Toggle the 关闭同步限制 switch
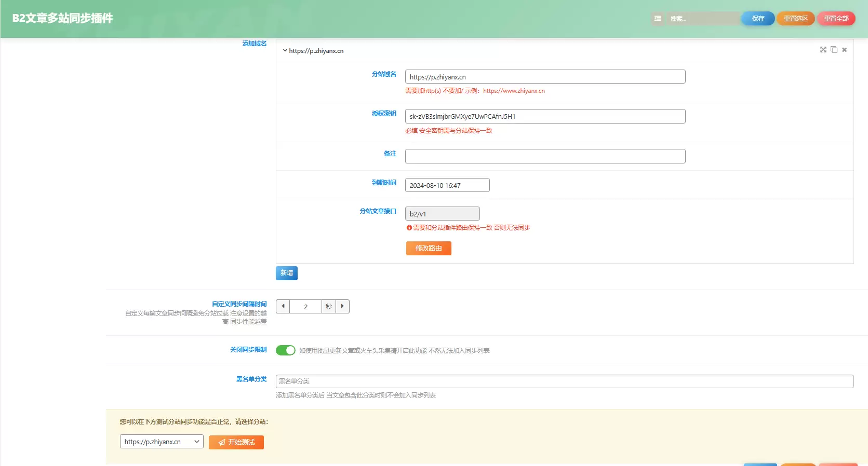The width and height of the screenshot is (868, 466). click(x=286, y=350)
